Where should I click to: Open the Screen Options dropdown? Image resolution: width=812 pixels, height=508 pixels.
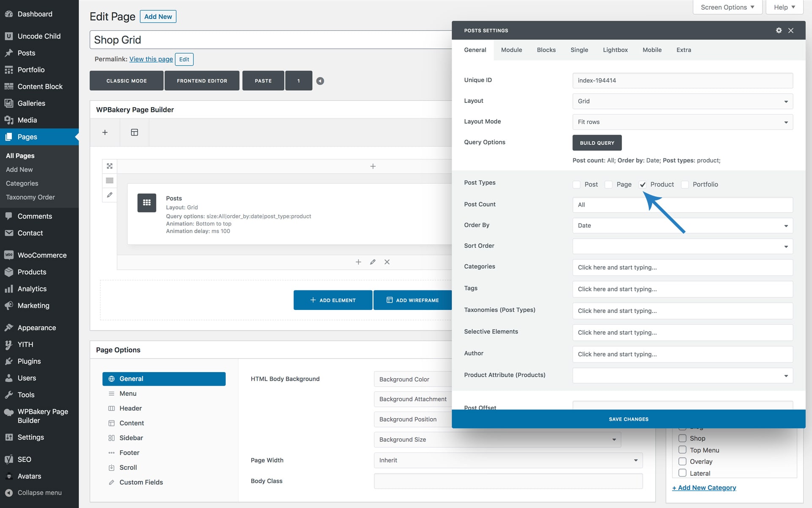(727, 7)
